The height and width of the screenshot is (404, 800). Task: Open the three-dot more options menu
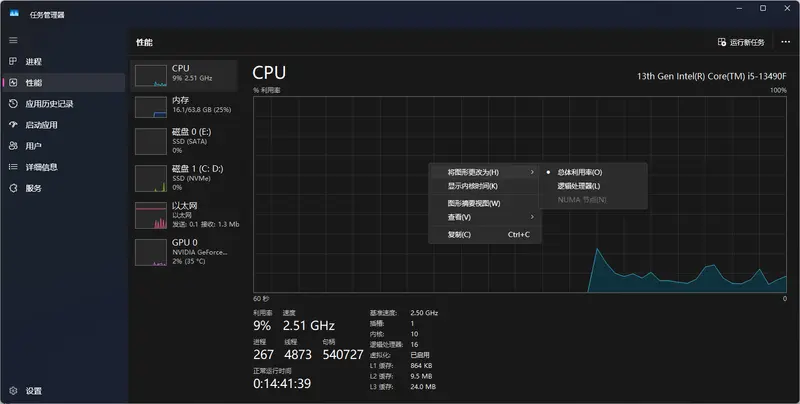click(x=785, y=42)
